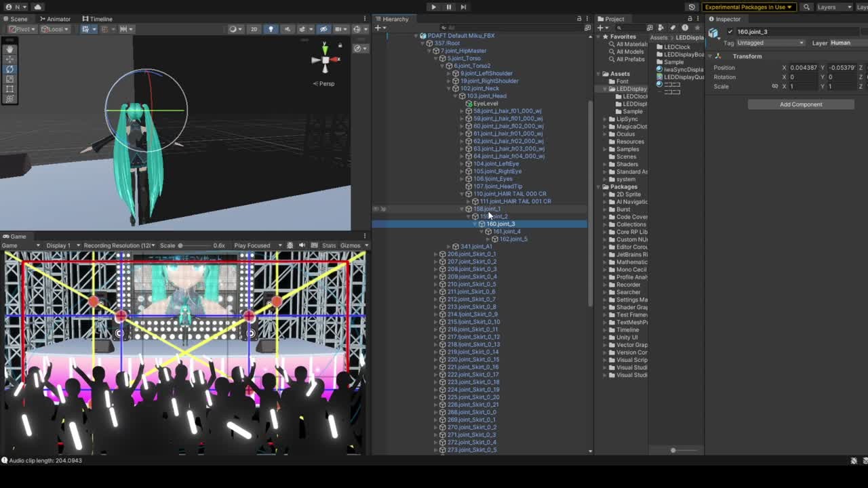Click the Add Component button
868x488 pixels.
point(800,104)
